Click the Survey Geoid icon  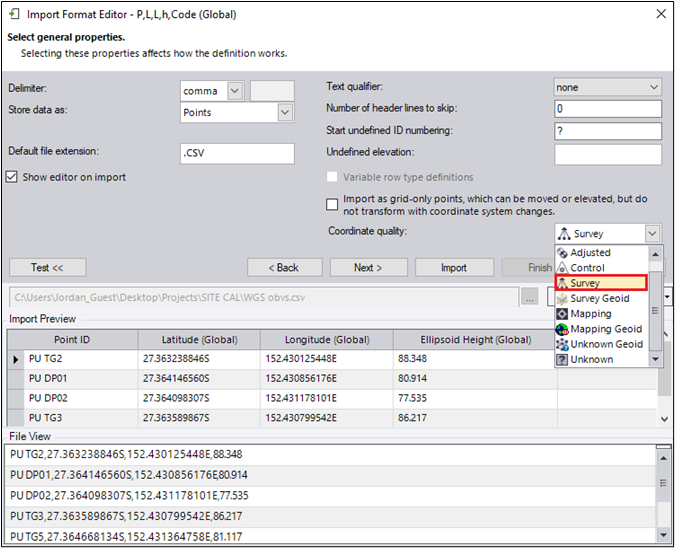[562, 298]
